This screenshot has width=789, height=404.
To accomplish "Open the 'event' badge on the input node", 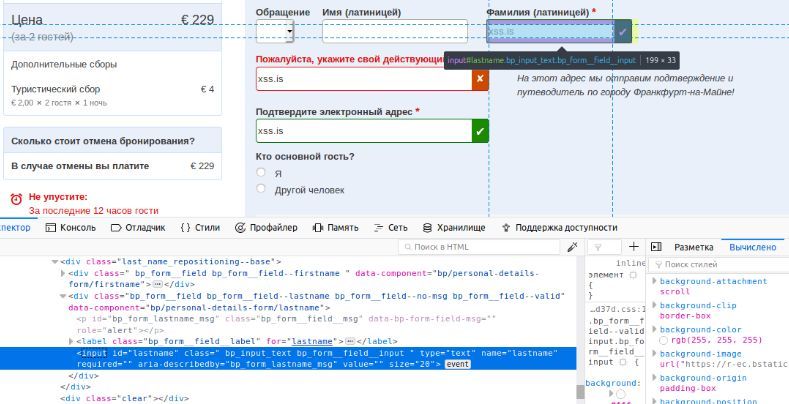I will 457,364.
